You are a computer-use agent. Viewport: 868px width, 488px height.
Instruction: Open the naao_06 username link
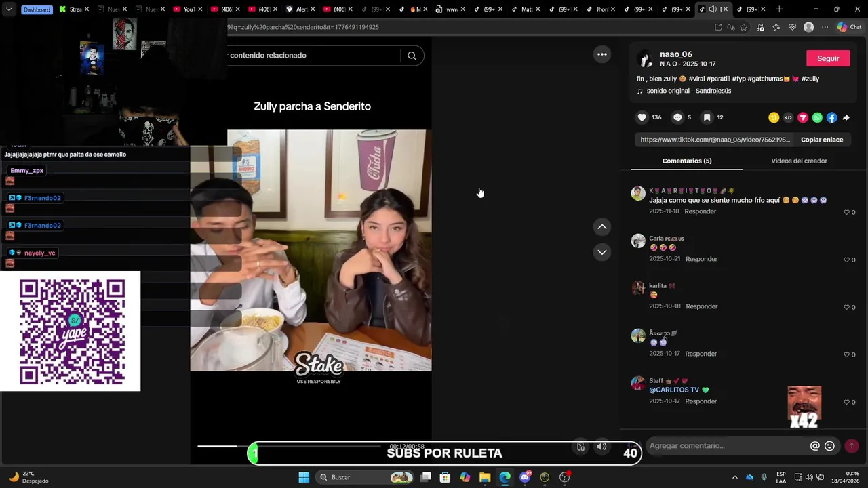pos(676,54)
